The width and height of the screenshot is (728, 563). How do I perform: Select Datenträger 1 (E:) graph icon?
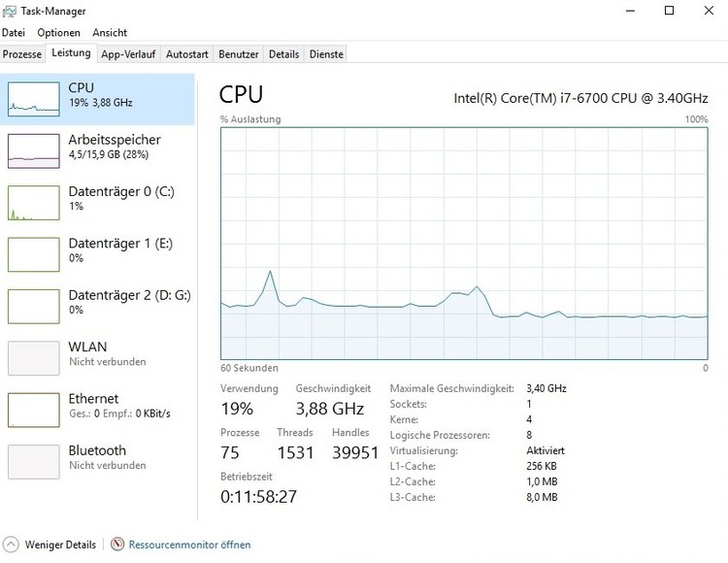34,254
